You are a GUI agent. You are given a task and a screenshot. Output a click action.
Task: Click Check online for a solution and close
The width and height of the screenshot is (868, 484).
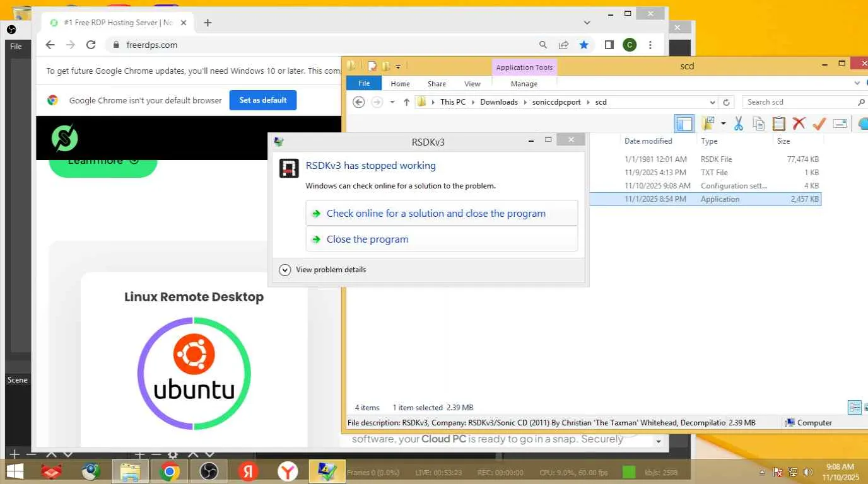(442, 213)
